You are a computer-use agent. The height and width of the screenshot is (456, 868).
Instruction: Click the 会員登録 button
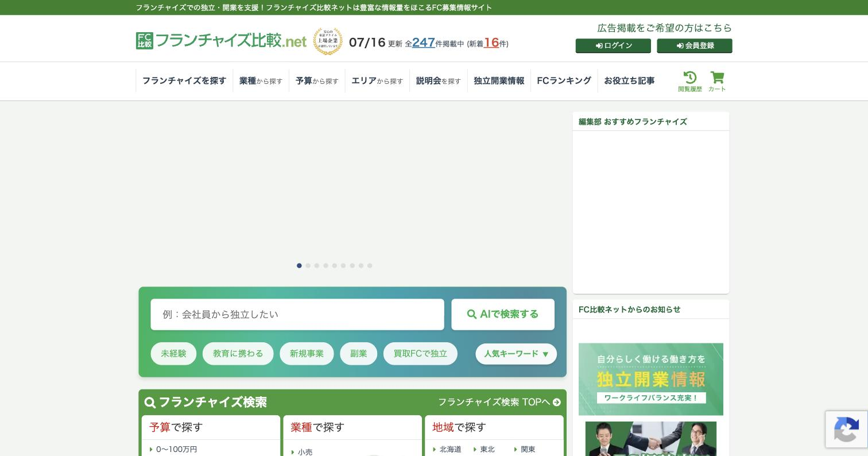(695, 45)
